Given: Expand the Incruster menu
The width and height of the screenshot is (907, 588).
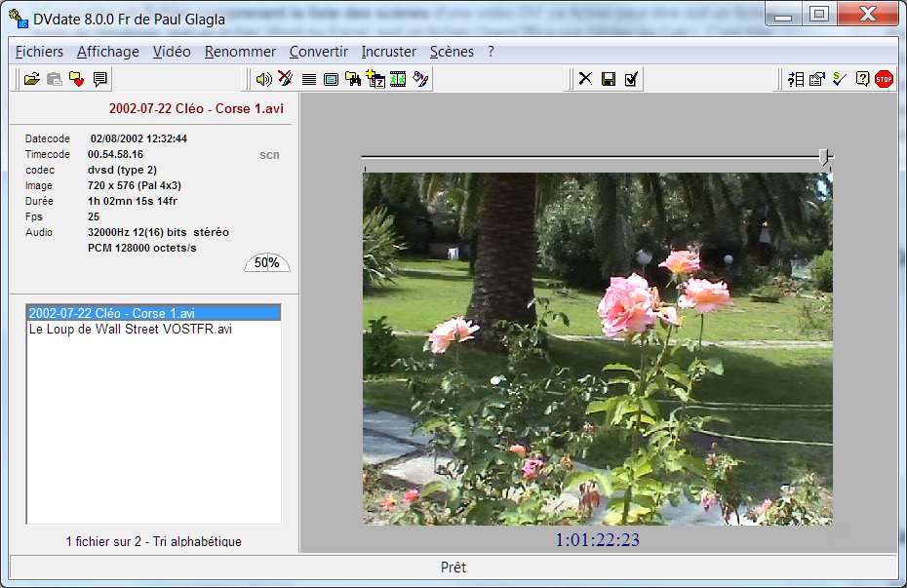Looking at the screenshot, I should [x=388, y=52].
